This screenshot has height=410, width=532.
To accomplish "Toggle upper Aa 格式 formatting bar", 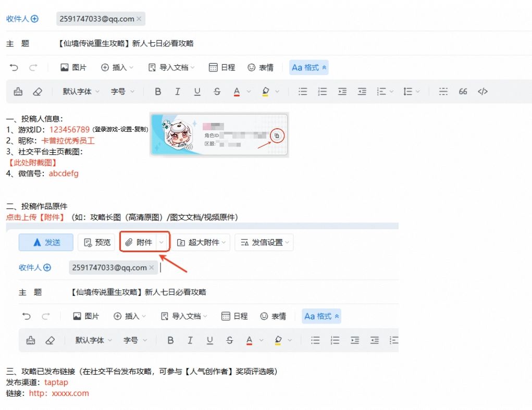I will point(309,68).
